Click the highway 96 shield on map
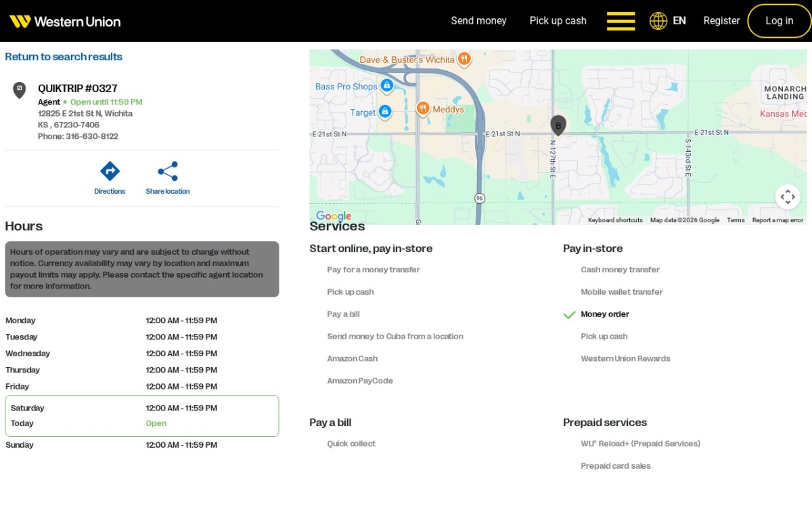812x508 pixels. pyautogui.click(x=480, y=198)
